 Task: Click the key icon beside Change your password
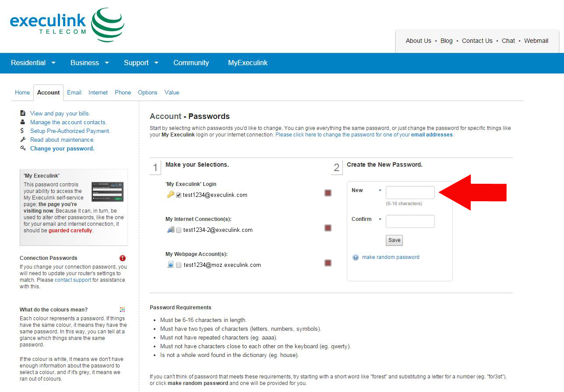click(x=23, y=148)
